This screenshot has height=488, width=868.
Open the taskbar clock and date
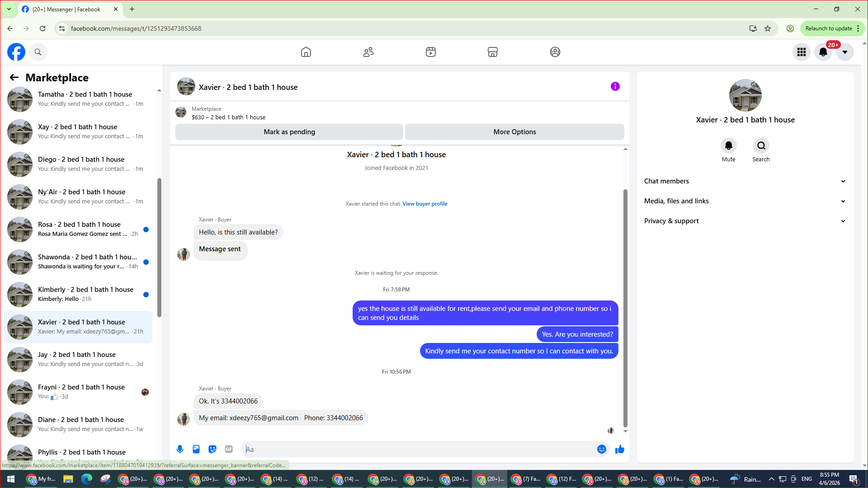830,479
